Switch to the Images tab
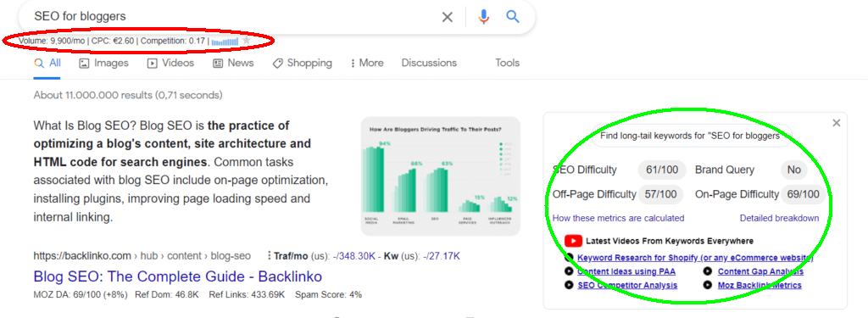Screen dimensions: 868x318 pos(103,63)
